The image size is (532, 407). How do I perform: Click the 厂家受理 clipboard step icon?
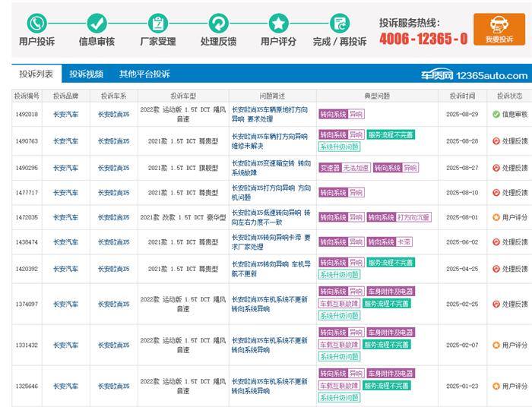158,23
